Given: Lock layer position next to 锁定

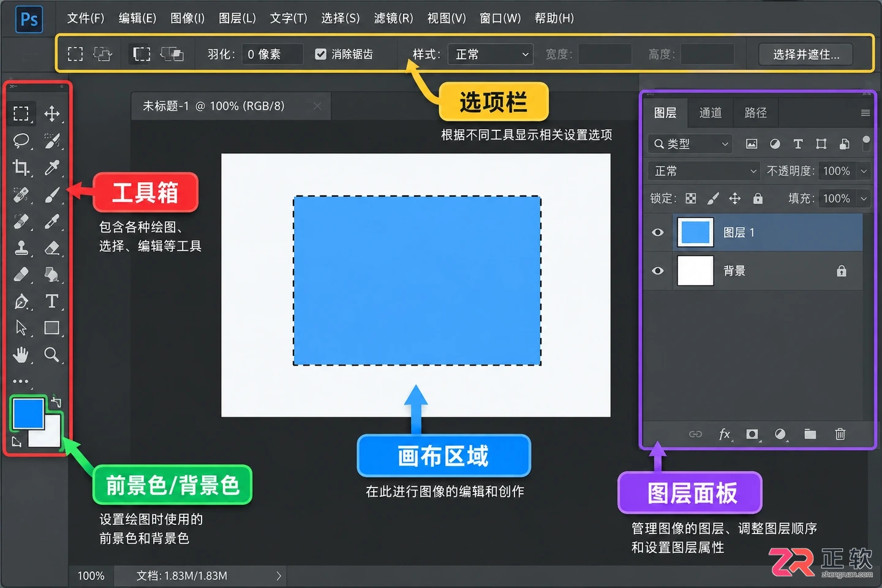Looking at the screenshot, I should pos(735,198).
